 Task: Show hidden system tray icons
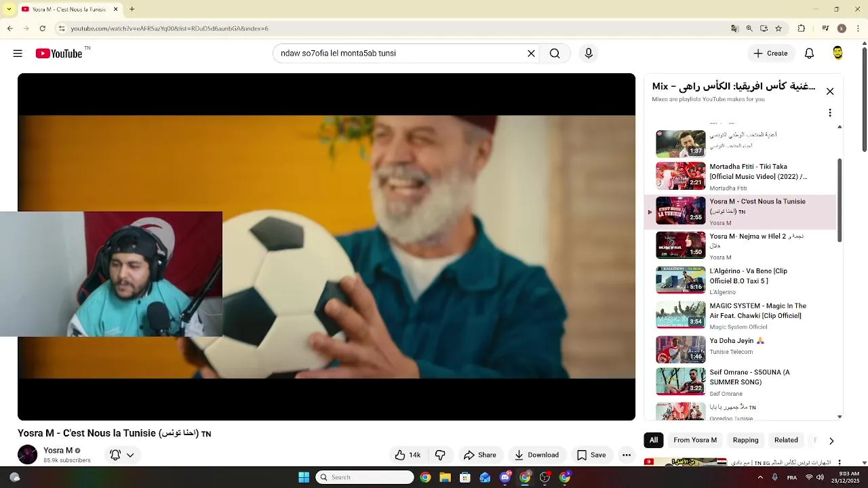(x=760, y=477)
